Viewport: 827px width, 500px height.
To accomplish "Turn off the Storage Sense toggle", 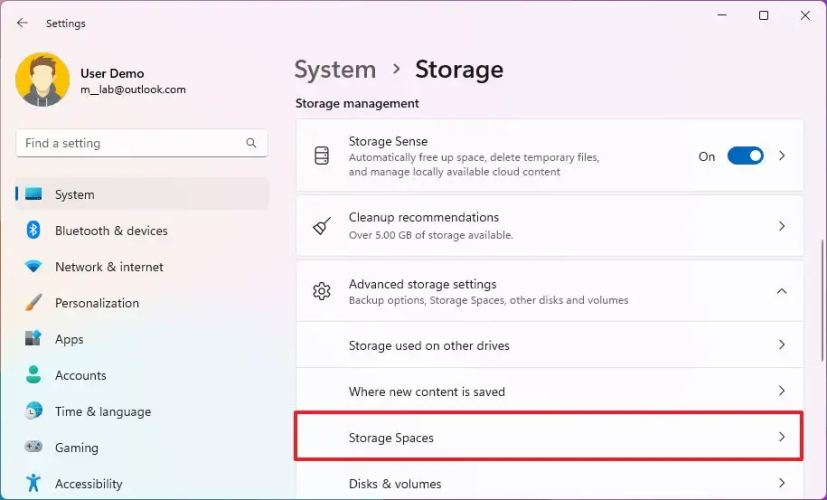I will [x=745, y=156].
